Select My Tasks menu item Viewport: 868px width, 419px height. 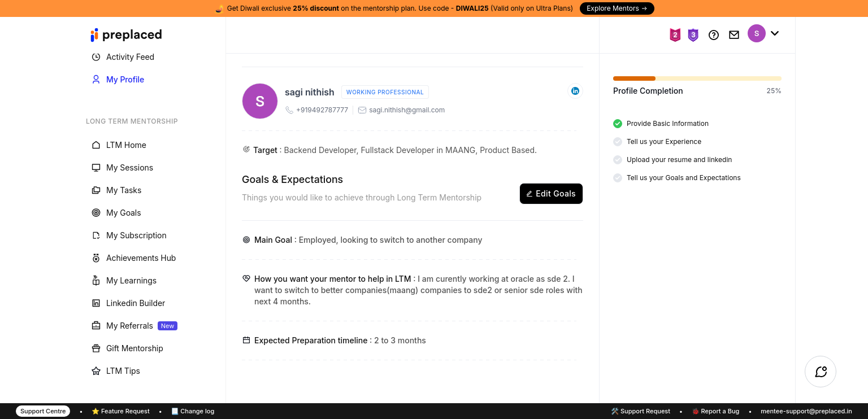tap(124, 190)
